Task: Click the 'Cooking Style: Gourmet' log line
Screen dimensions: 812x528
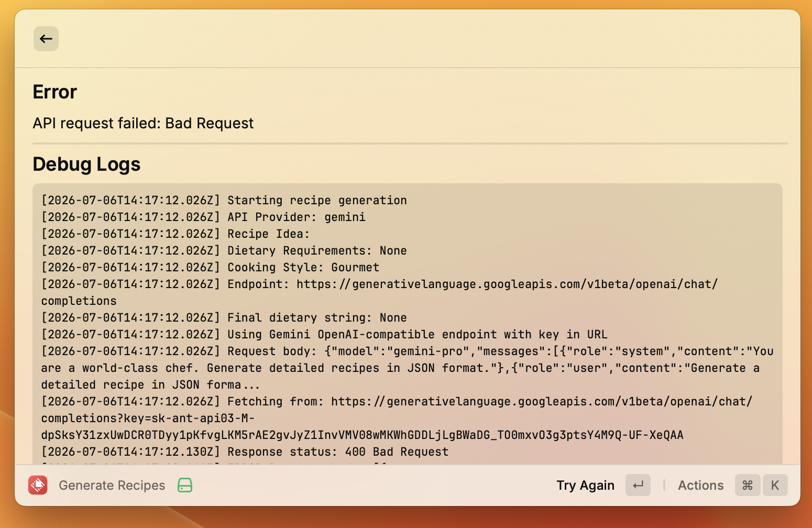Action: [211, 267]
